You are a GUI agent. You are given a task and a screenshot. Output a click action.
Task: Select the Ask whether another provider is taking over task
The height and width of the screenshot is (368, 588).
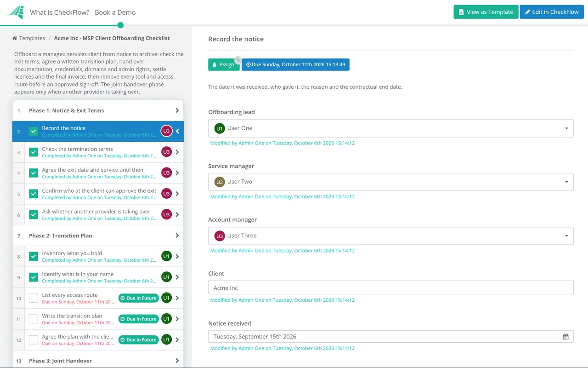(98, 215)
